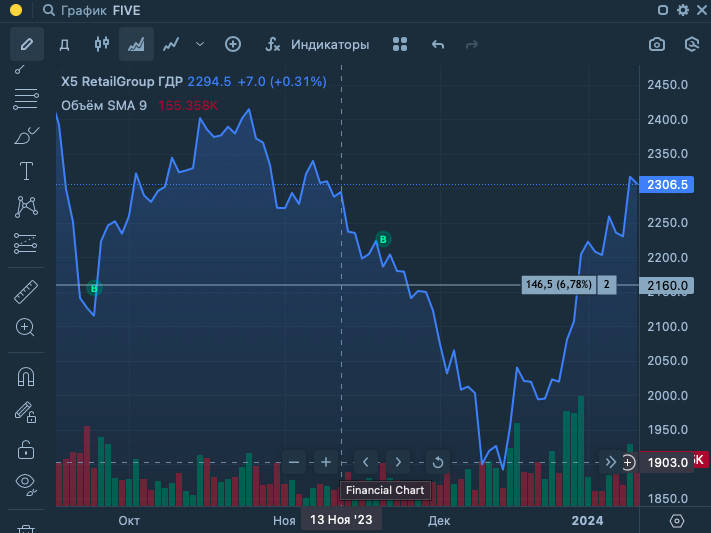Click the 2024 time axis label
711x533 pixels.
[587, 520]
